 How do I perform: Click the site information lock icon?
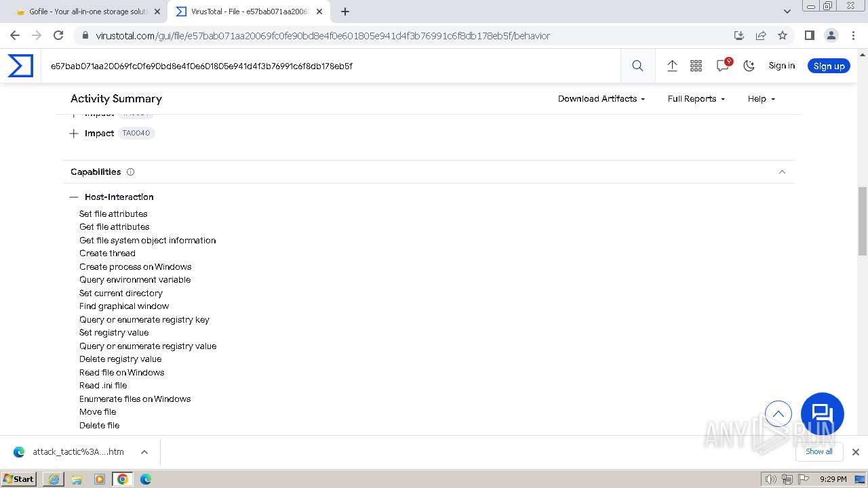pyautogui.click(x=85, y=35)
